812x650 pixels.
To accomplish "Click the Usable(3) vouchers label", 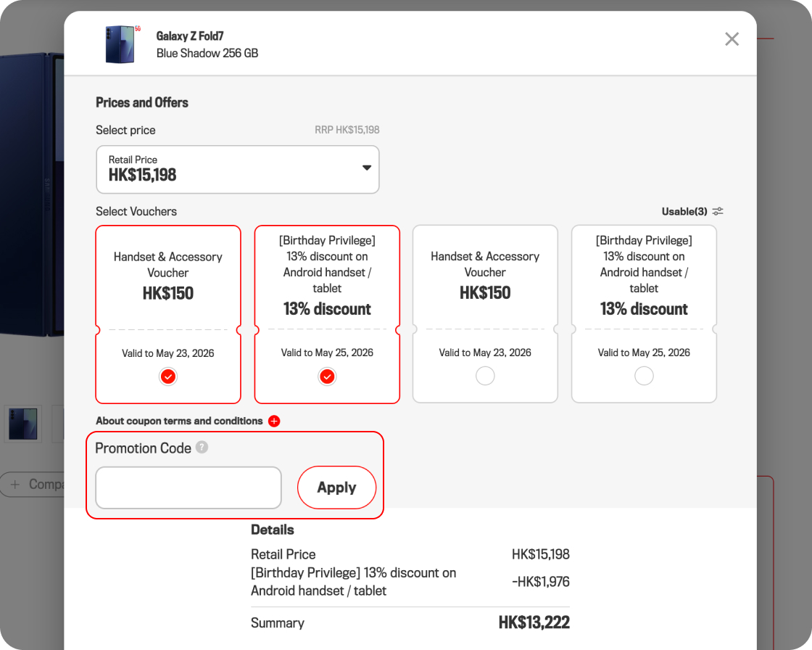I will coord(684,211).
